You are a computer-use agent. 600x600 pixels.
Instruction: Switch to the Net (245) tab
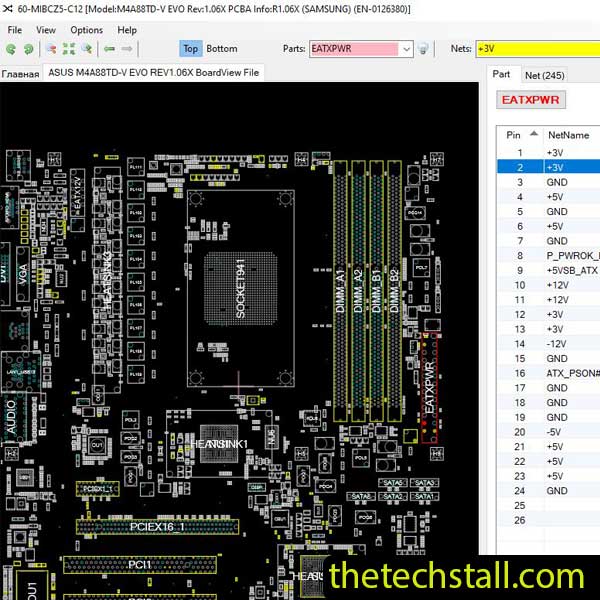click(545, 75)
